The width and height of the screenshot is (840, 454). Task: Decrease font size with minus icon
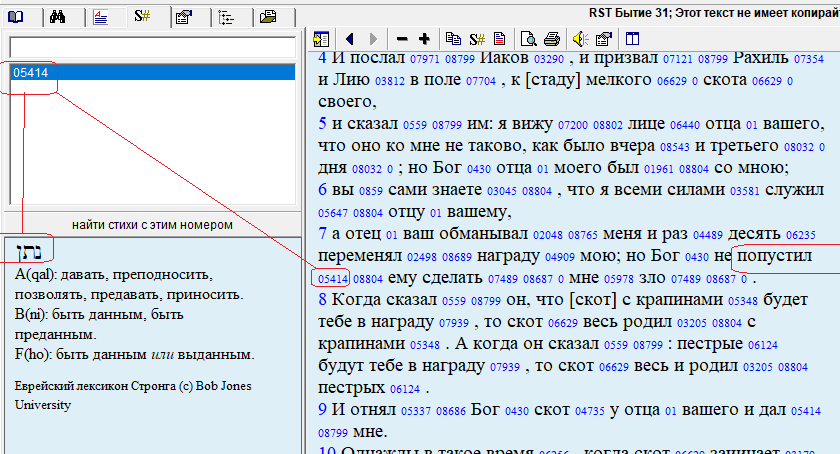coord(402,39)
